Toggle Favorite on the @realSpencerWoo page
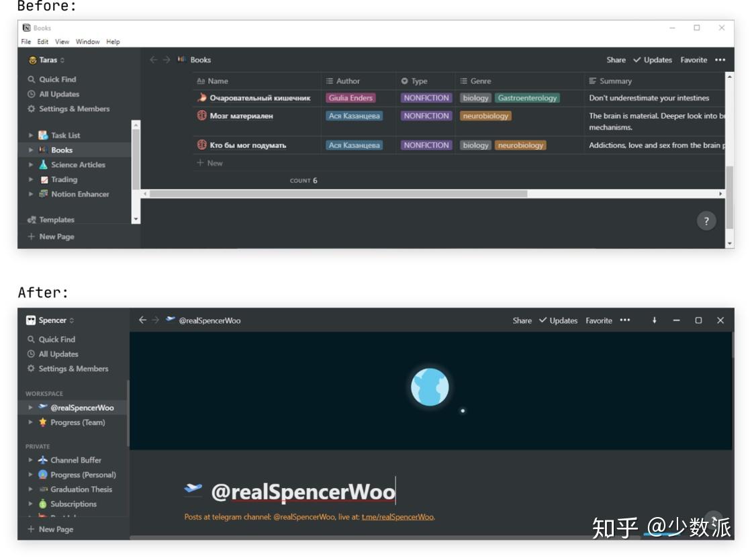 598,321
